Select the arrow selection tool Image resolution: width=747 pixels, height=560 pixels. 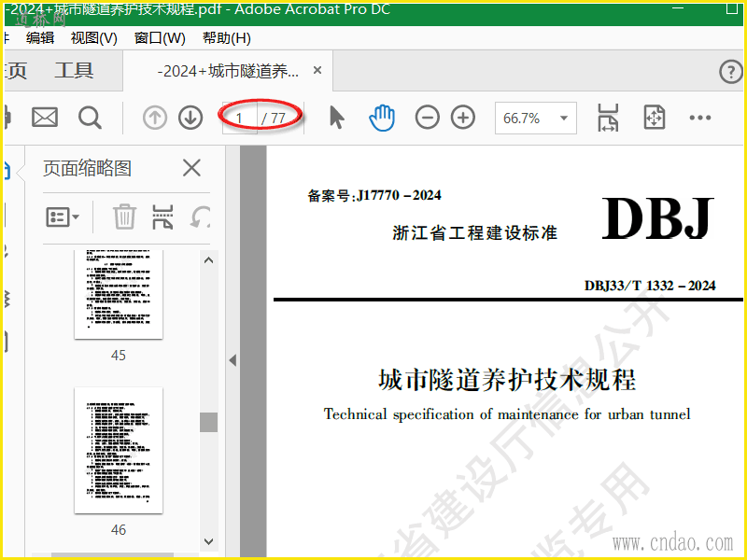(x=336, y=118)
